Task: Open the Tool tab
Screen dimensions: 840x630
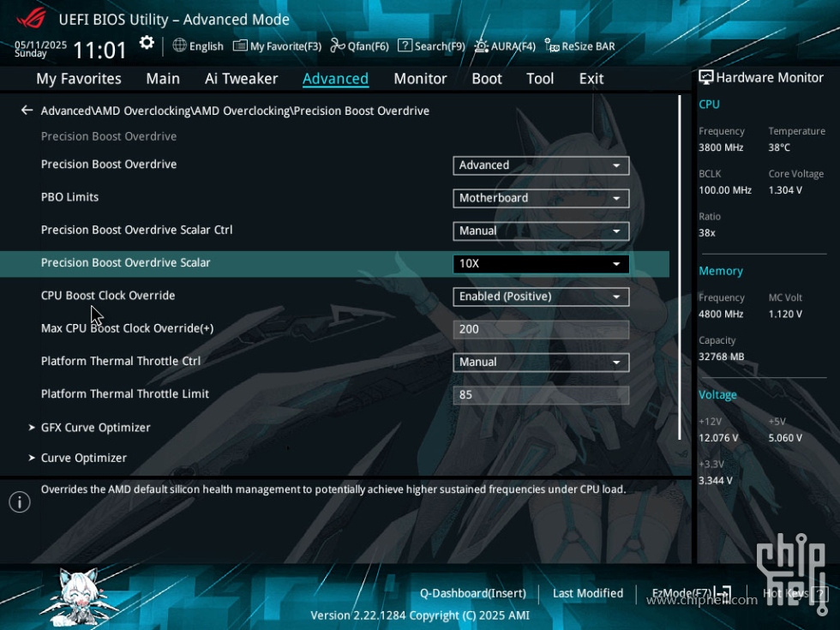Action: click(540, 79)
